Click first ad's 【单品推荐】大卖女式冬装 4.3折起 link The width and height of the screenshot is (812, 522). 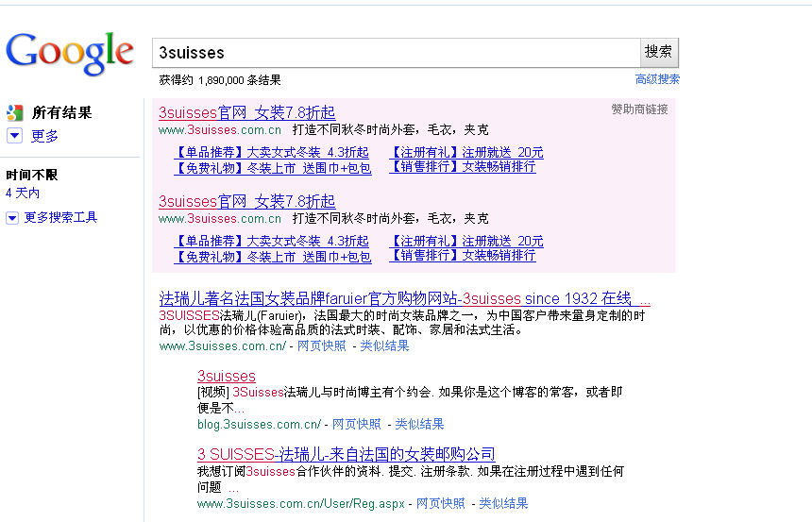click(271, 152)
